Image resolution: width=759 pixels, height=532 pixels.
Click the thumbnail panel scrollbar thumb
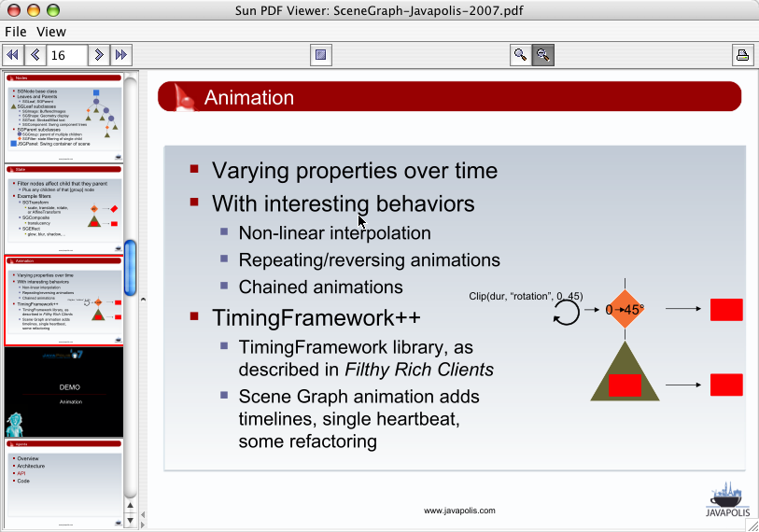tap(131, 261)
